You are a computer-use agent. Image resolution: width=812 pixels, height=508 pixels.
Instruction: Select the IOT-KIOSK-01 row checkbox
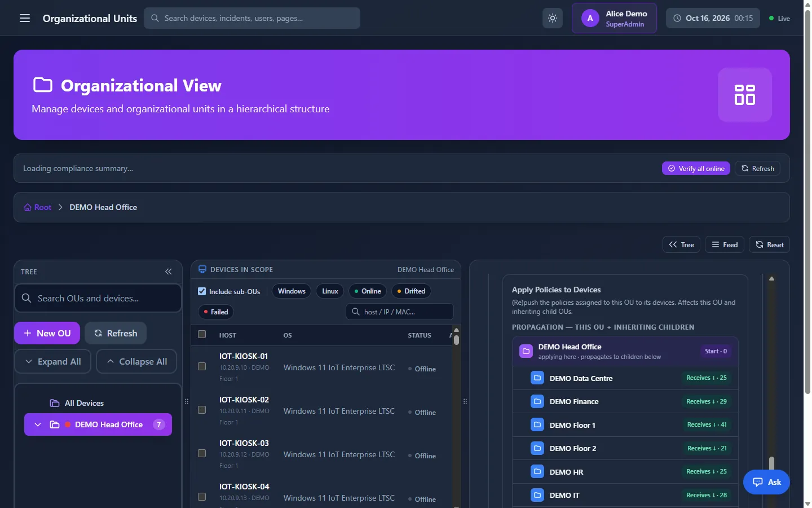click(x=202, y=366)
